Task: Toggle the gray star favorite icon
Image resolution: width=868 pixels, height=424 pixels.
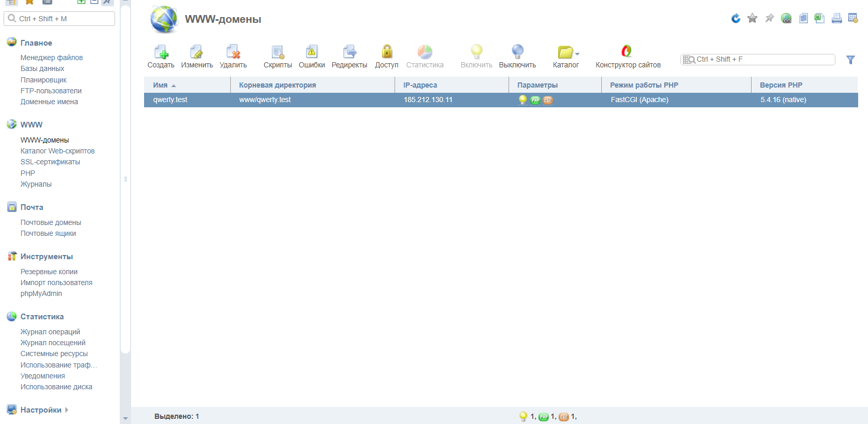Action: point(752,19)
